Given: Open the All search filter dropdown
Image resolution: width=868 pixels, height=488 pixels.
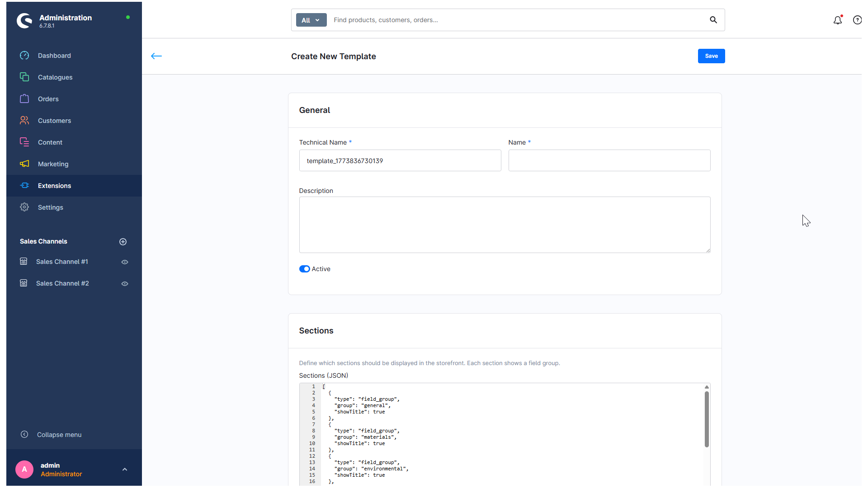Looking at the screenshot, I should [x=311, y=20].
